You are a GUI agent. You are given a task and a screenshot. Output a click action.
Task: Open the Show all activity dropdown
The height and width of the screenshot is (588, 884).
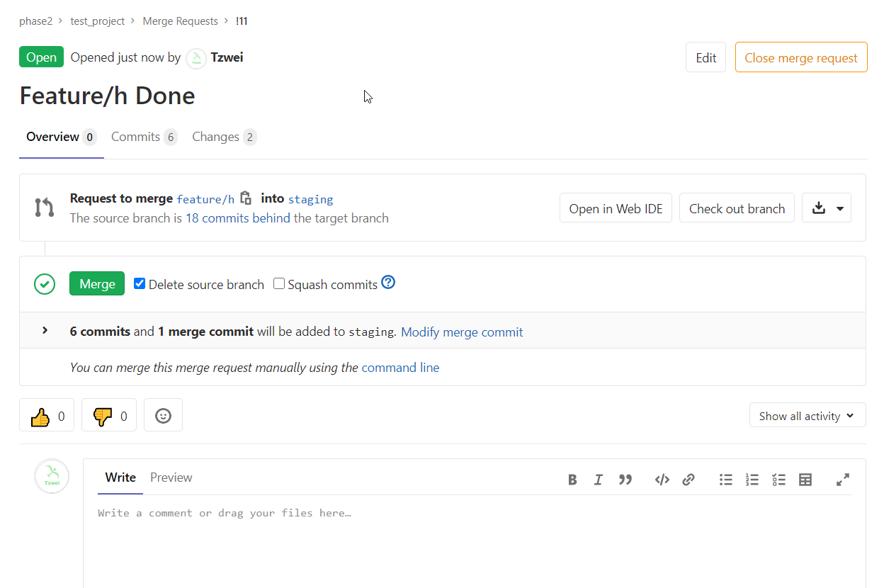[807, 416]
